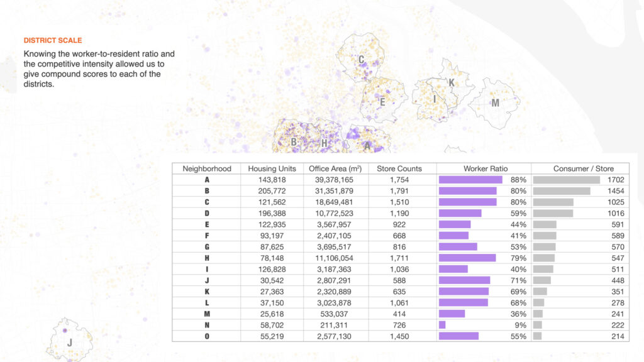Click the Neighborhood column header
Screen dimensions: 644x362
tap(207, 168)
